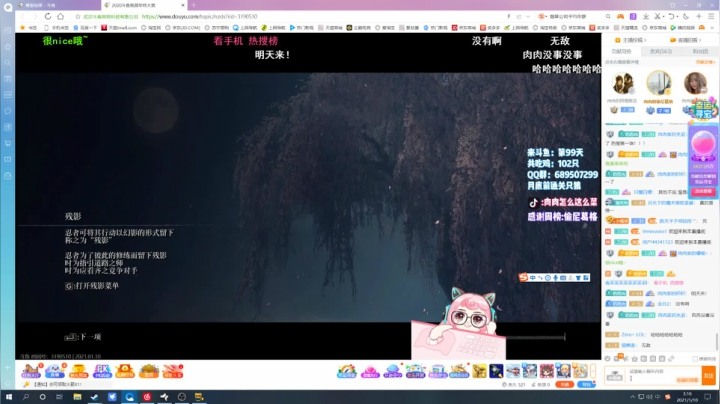This screenshot has height=404, width=720.
Task: Click the Sogou input method toolbar logo
Action: (x=523, y=277)
